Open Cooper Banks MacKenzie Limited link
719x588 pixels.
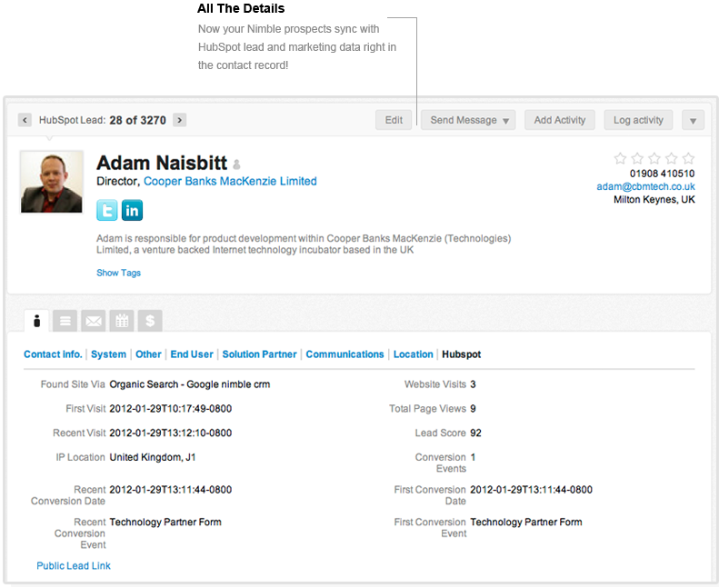click(x=230, y=181)
